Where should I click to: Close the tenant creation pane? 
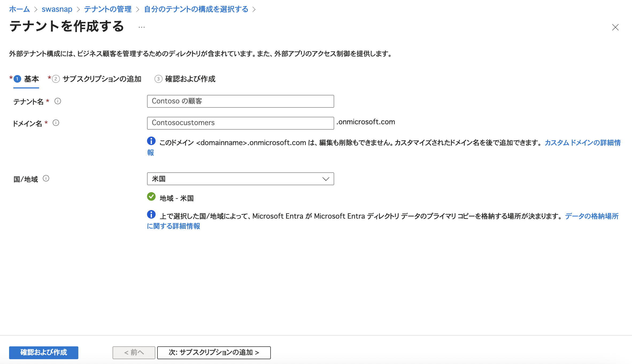[615, 27]
